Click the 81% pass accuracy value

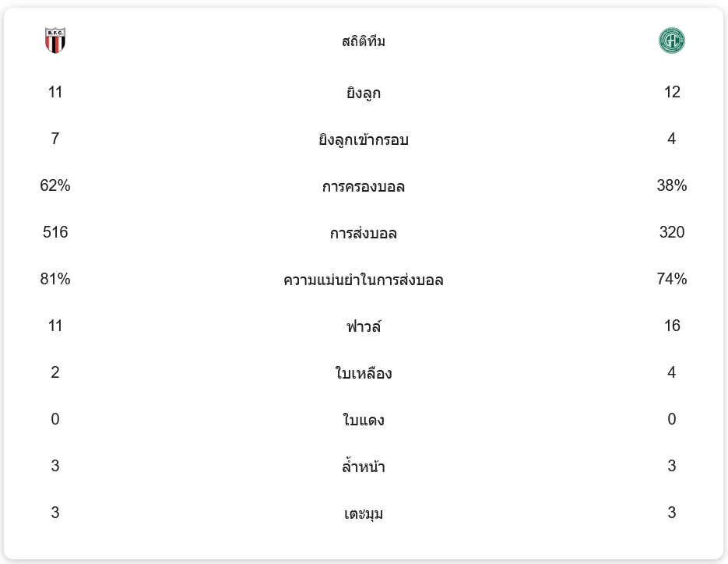(x=55, y=279)
